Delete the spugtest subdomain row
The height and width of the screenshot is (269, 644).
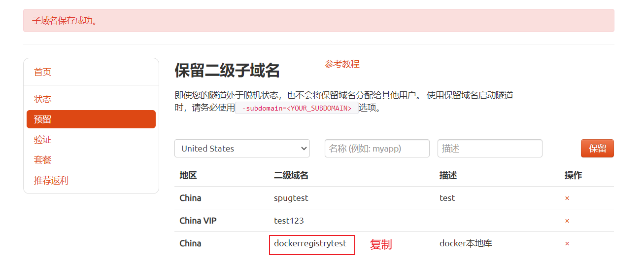point(567,198)
